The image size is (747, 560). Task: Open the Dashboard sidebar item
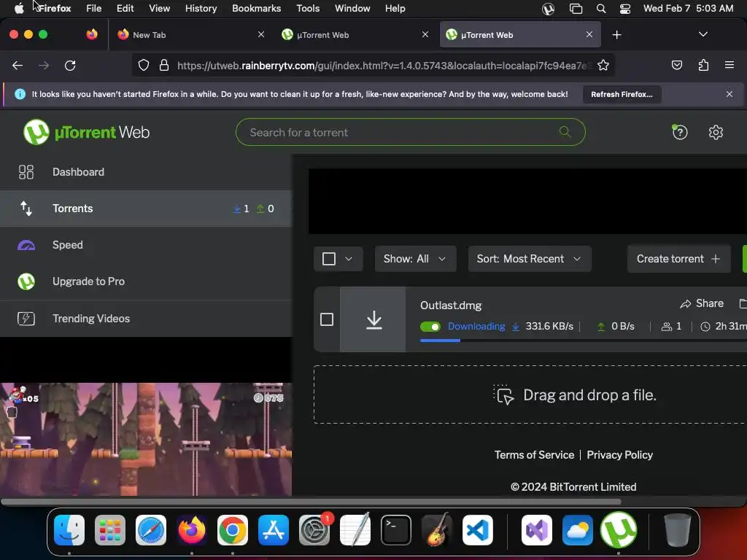(146, 172)
